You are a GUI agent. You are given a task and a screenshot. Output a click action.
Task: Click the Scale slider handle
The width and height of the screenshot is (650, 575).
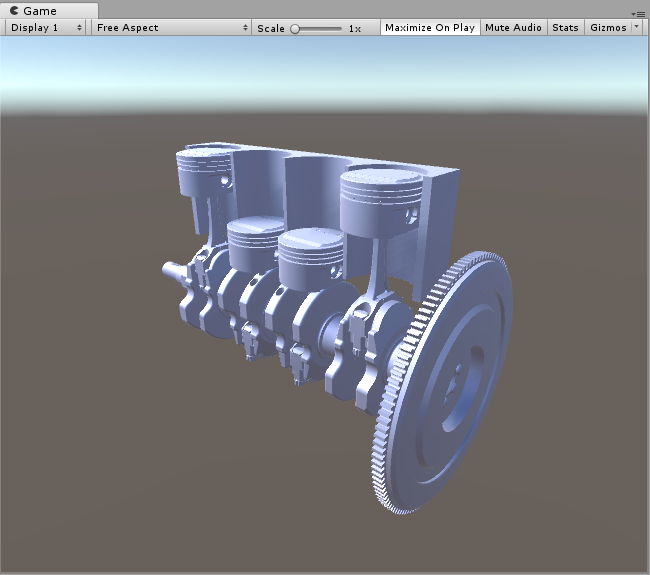[295, 29]
